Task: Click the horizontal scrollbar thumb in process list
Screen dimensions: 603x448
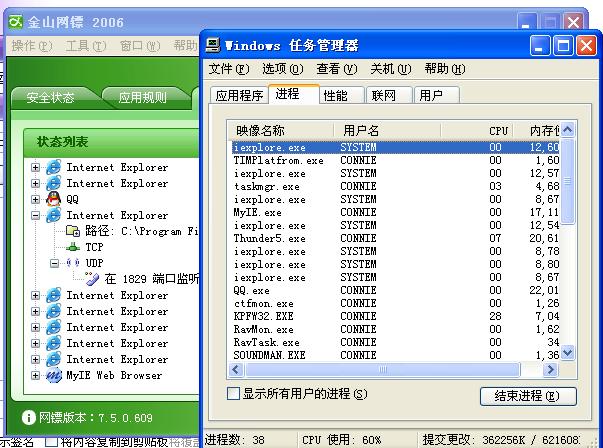Action: [x=383, y=370]
